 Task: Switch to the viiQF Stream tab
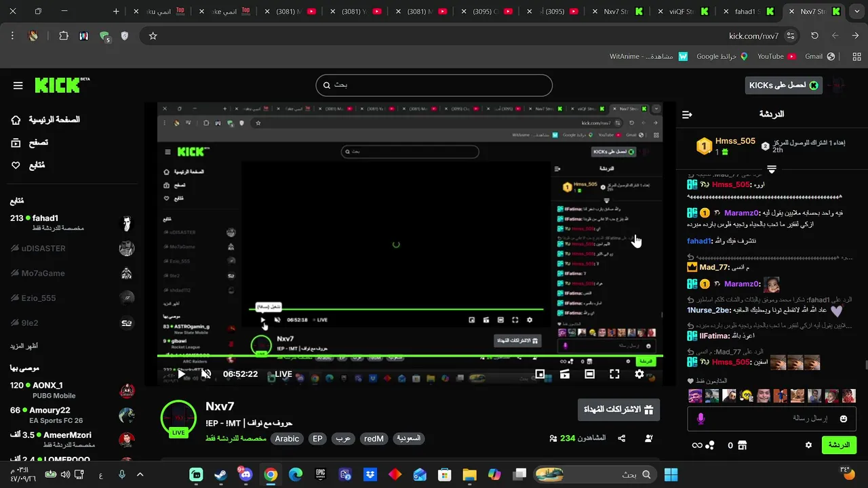pos(684,12)
